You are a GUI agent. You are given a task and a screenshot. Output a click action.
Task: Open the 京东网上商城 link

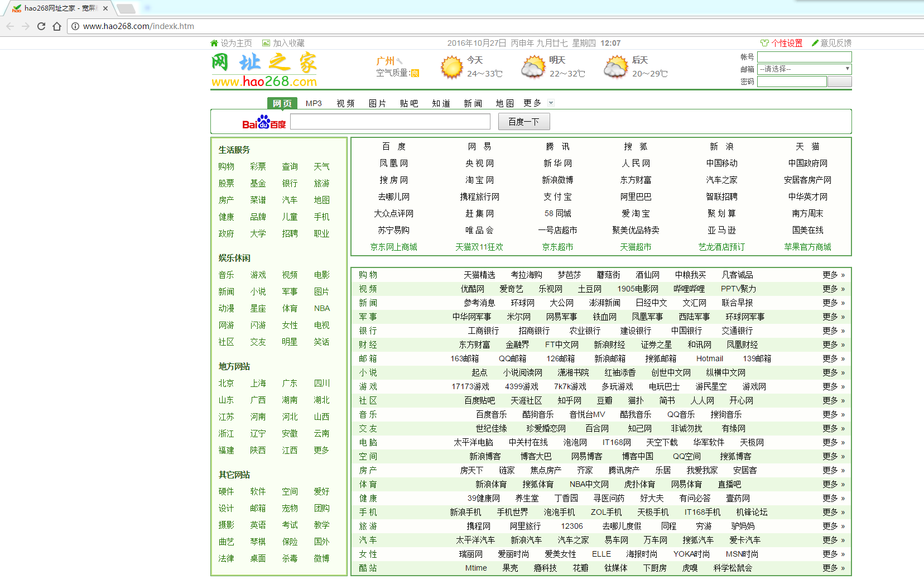tap(394, 247)
